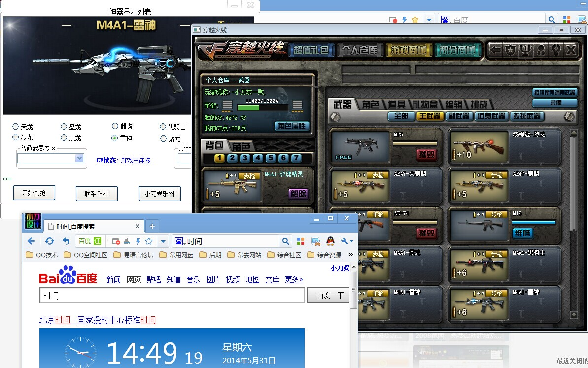Bookmark page with star icon in front browser
This screenshot has width=588, height=368.
(x=149, y=241)
